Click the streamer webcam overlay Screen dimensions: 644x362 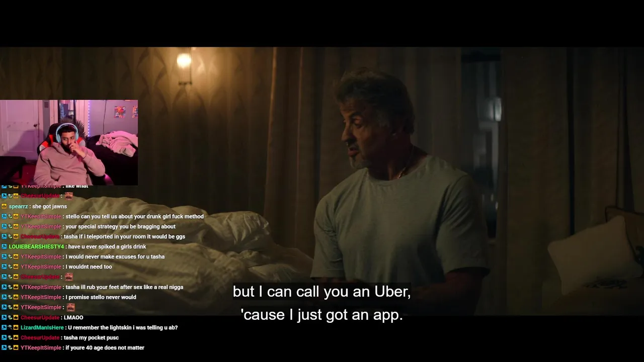coord(69,143)
